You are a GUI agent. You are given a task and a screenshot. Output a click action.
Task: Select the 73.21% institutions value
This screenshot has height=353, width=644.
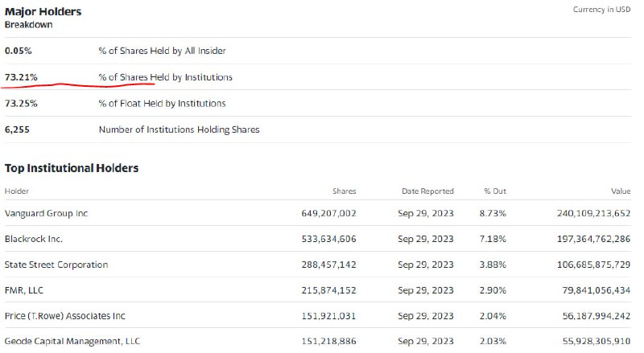coord(21,77)
